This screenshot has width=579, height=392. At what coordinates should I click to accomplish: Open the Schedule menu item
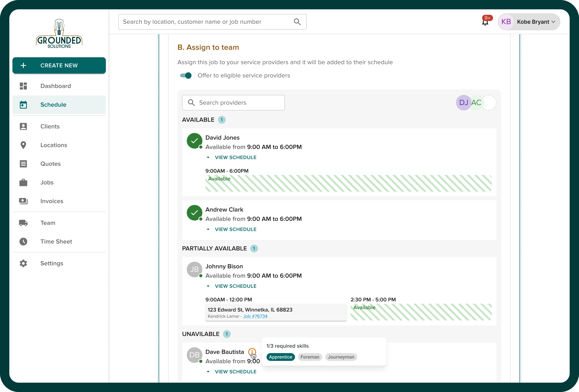click(53, 105)
